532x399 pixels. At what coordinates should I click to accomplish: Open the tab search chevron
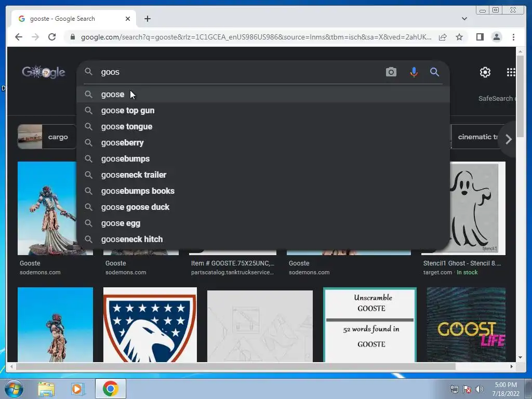464,19
